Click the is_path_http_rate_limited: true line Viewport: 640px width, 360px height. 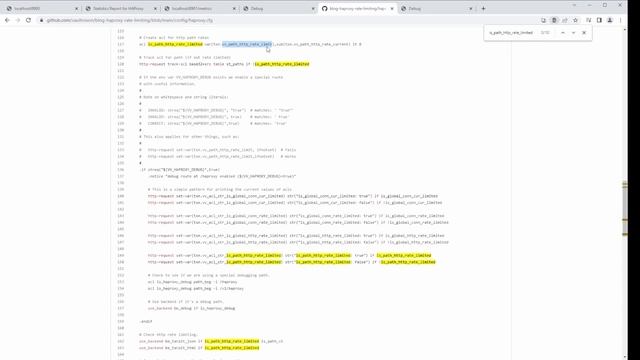289,256
